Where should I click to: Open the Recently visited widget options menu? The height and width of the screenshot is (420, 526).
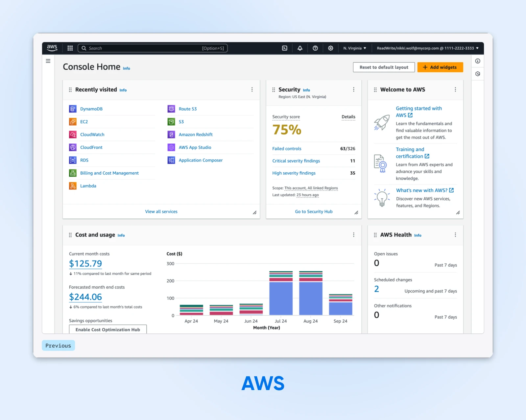[252, 89]
